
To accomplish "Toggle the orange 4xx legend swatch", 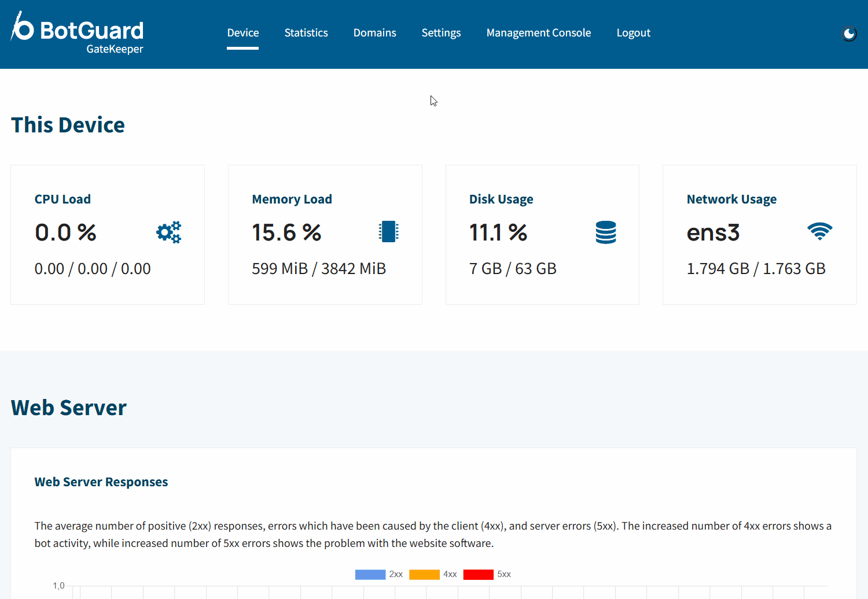I will pyautogui.click(x=424, y=574).
